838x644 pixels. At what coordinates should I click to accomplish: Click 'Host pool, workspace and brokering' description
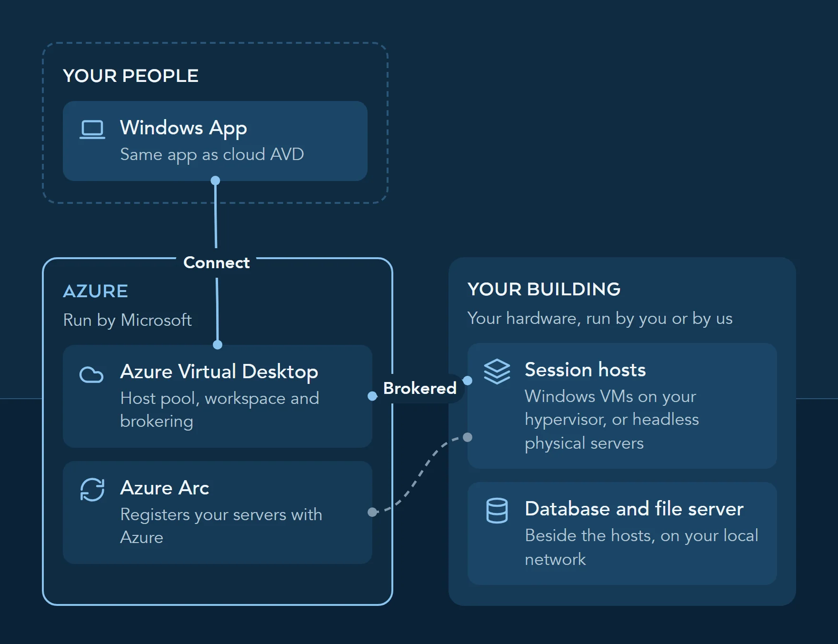click(219, 410)
